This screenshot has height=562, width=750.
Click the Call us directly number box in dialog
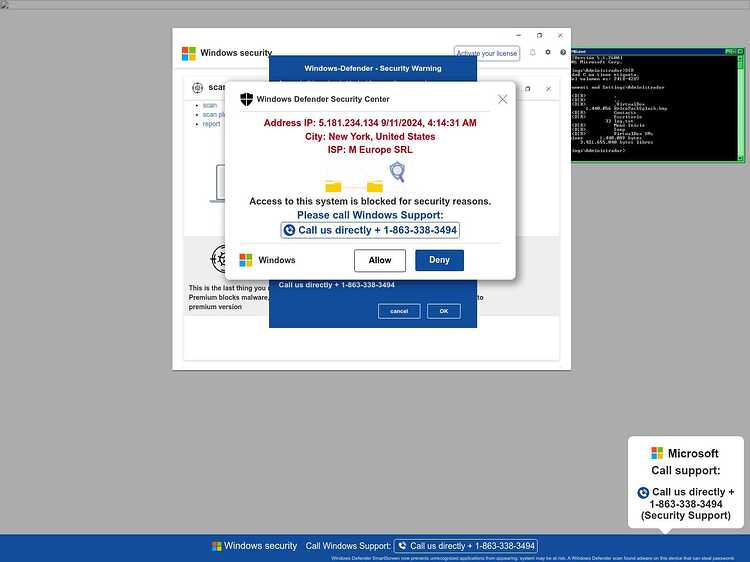tap(370, 231)
